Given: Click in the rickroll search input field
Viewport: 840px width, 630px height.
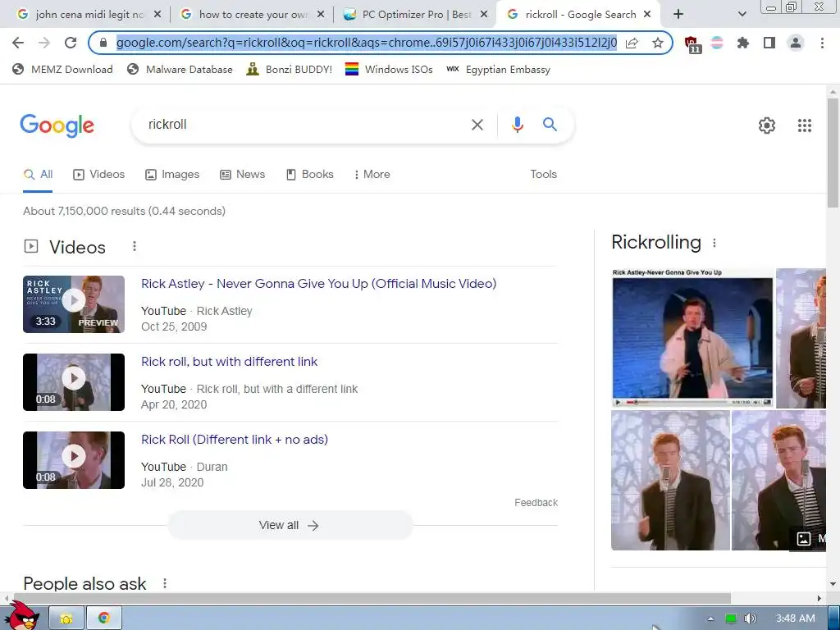Looking at the screenshot, I should pyautogui.click(x=305, y=125).
